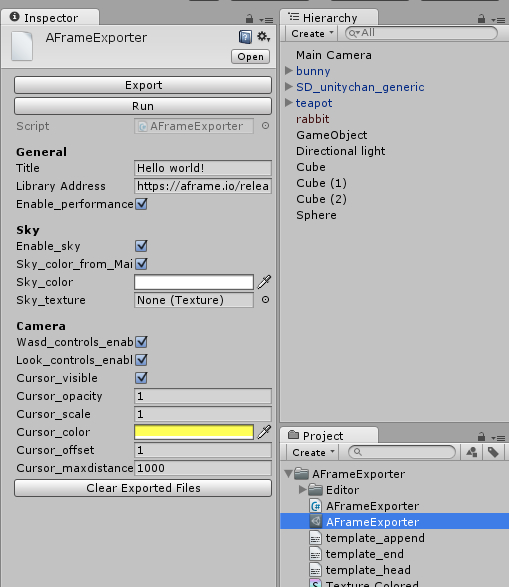Viewport: 509px width, 587px height.
Task: Select the Project tab
Action: coord(323,436)
